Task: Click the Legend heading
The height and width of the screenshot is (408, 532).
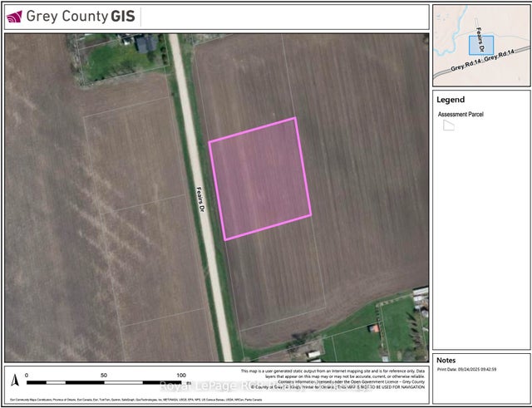Action: pos(450,100)
